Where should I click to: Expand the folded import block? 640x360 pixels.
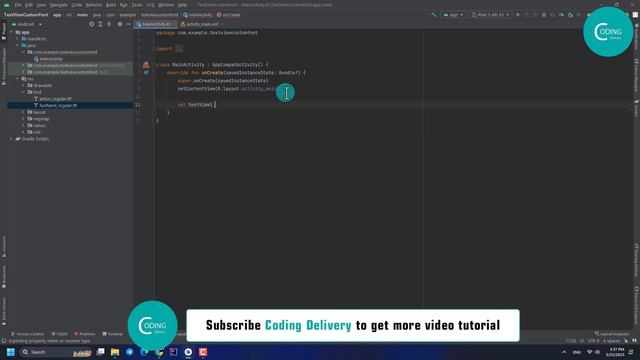(x=179, y=49)
